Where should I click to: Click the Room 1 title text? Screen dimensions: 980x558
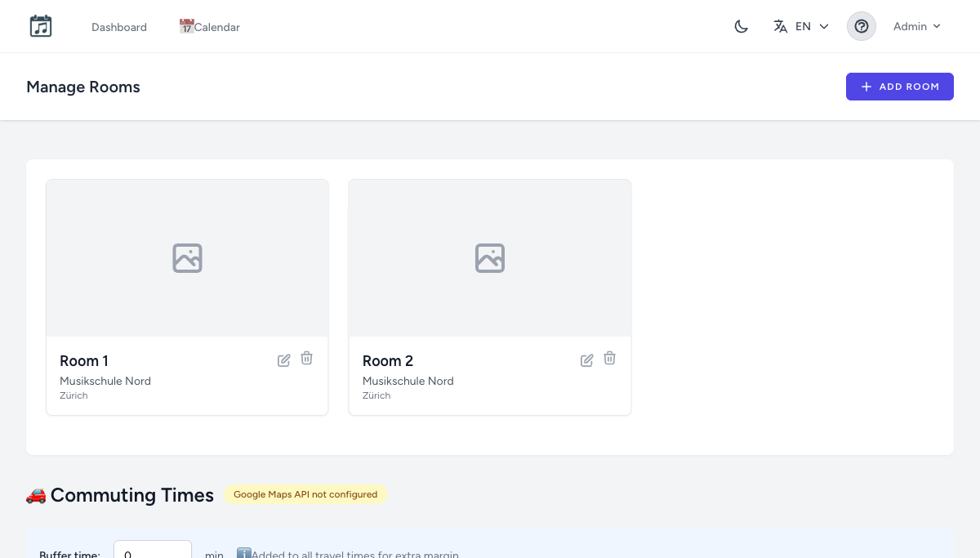pos(84,361)
